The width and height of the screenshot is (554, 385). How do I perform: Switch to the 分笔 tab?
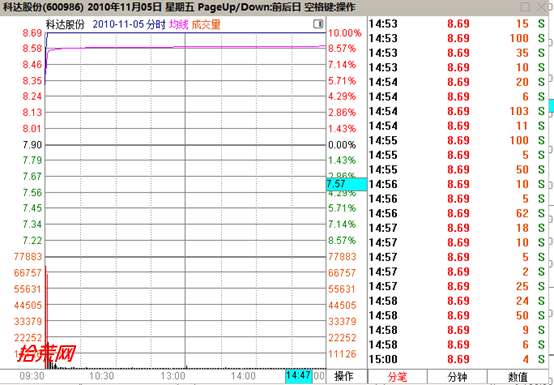pos(397,377)
